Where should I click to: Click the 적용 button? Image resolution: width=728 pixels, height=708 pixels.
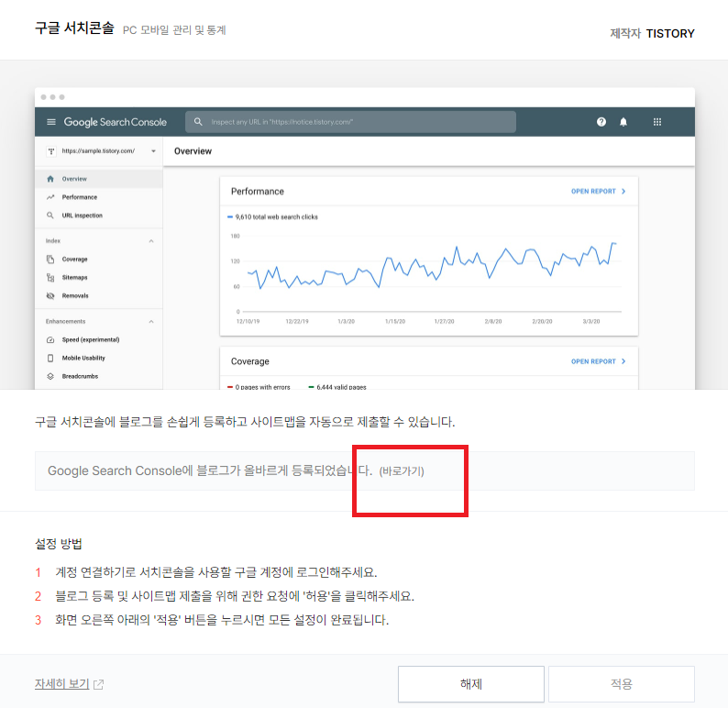tap(622, 684)
